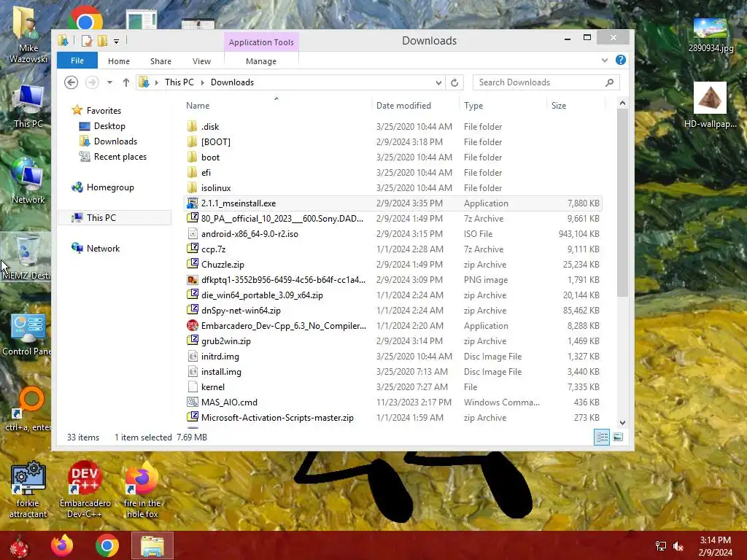Open Customize Quick Access Toolbar dropdown
The height and width of the screenshot is (560, 747).
[x=116, y=42]
